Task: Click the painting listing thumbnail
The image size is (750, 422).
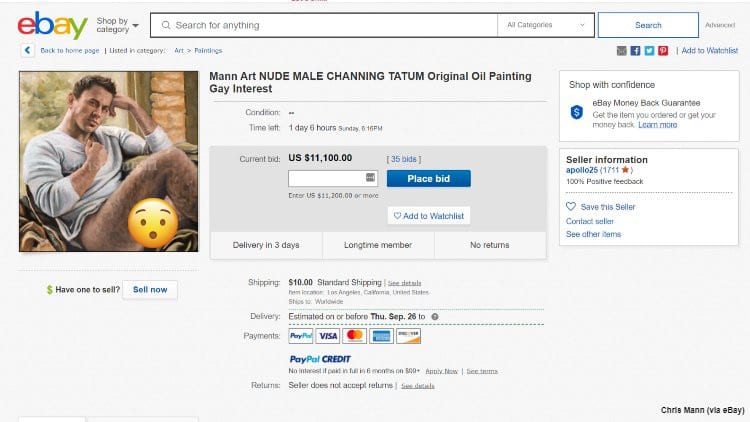Action: [x=109, y=161]
